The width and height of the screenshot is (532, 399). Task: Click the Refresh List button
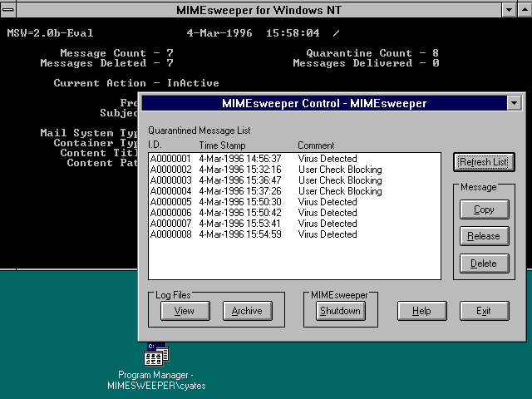pyautogui.click(x=484, y=162)
